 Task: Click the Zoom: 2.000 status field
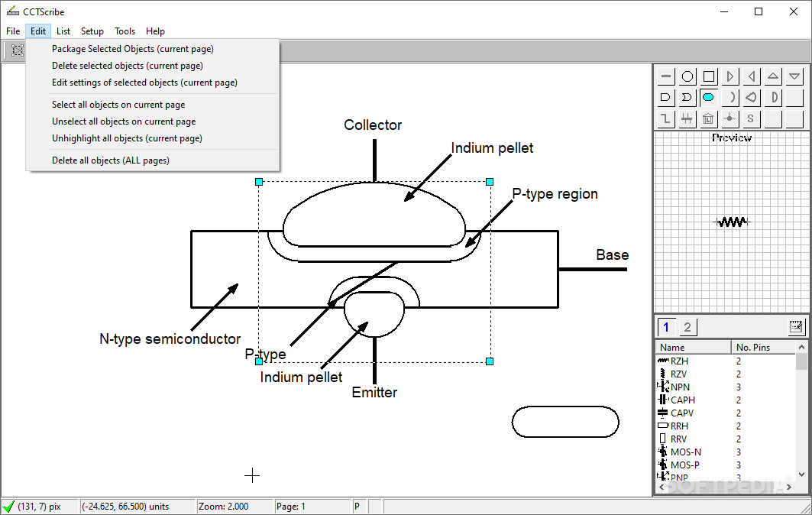point(235,506)
